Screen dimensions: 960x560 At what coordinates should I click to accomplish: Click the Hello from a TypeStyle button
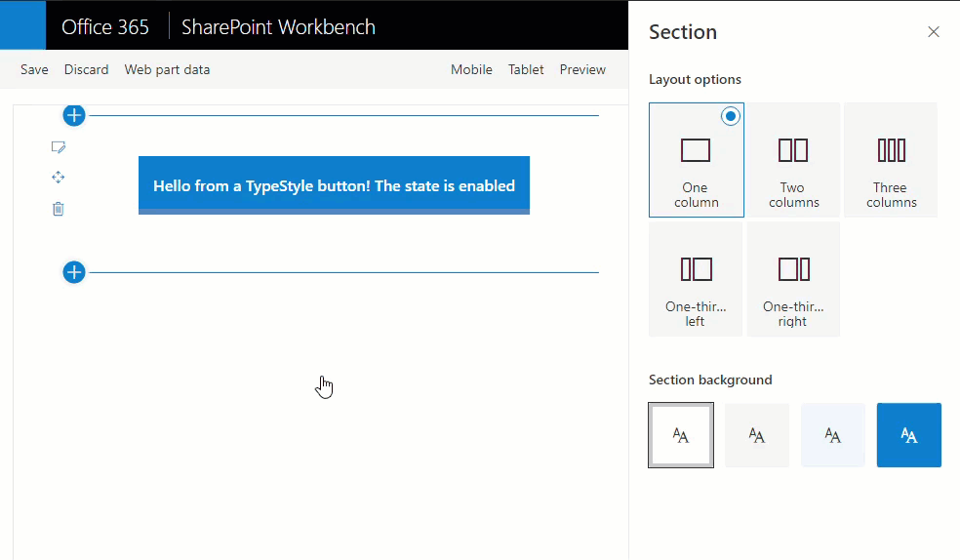[334, 185]
